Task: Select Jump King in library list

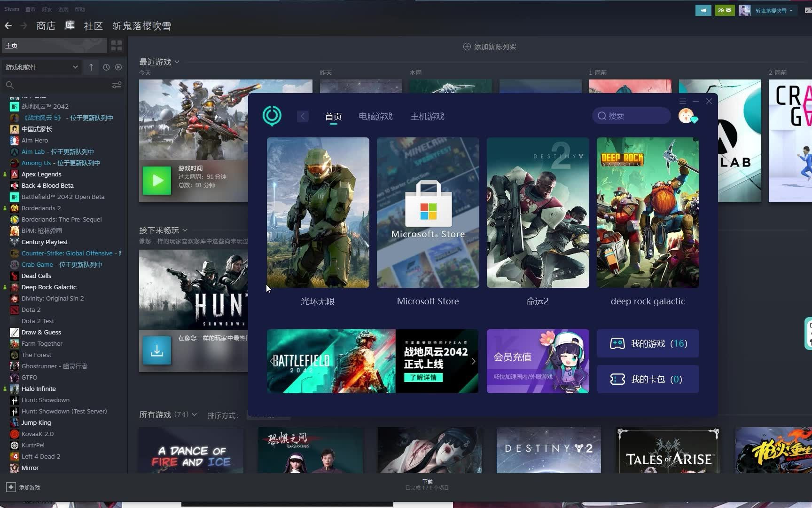Action: click(36, 422)
